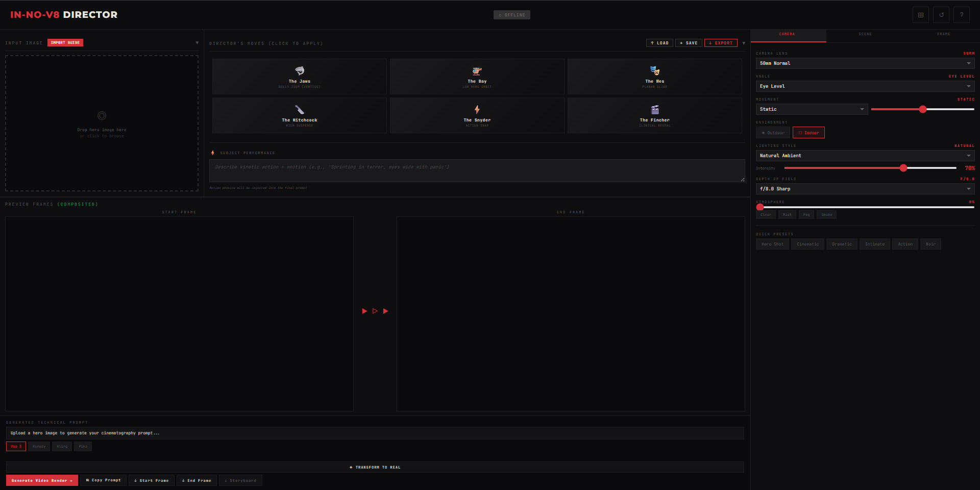This screenshot has width=980, height=490.
Task: Switch to the Scene tab
Action: (865, 34)
